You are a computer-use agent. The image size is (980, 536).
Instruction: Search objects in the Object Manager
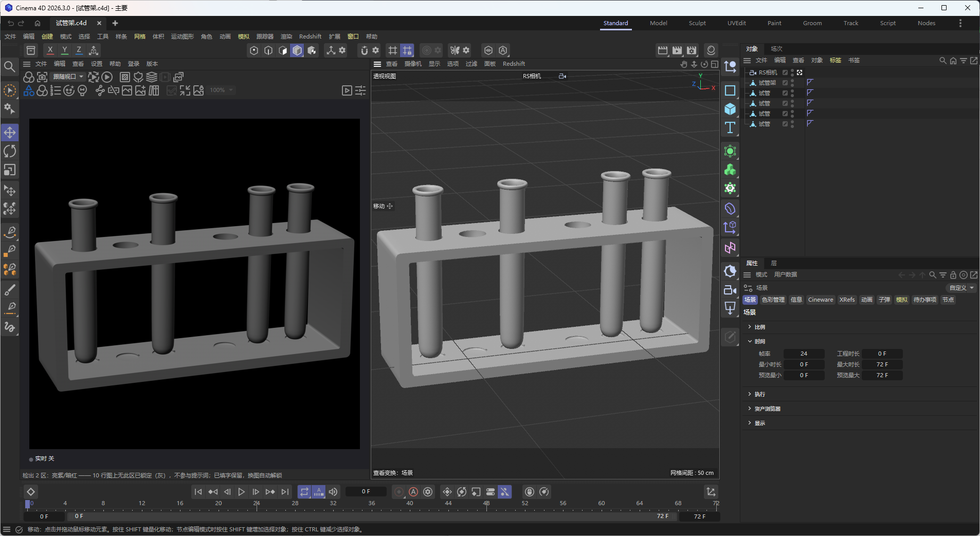[x=943, y=61]
